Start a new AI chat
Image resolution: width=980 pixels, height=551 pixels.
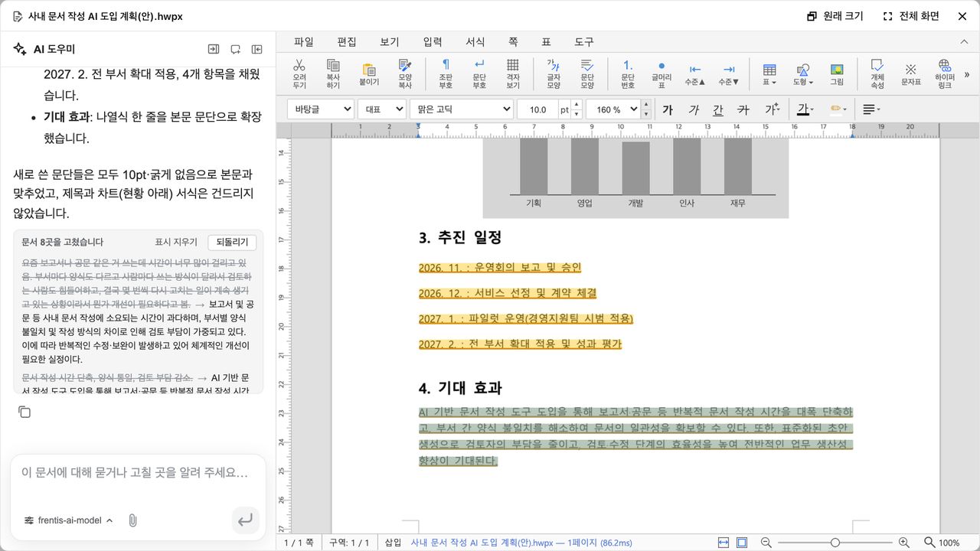[236, 49]
